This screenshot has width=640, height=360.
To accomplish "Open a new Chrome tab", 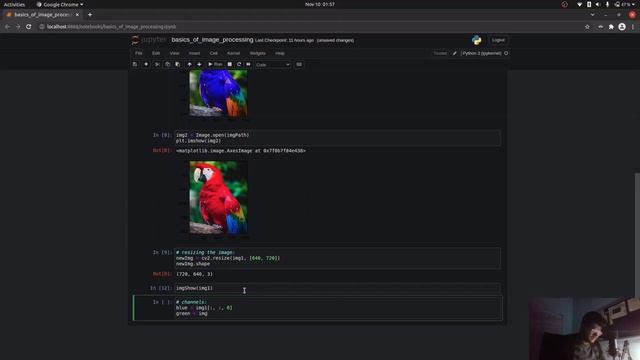I will coord(90,15).
